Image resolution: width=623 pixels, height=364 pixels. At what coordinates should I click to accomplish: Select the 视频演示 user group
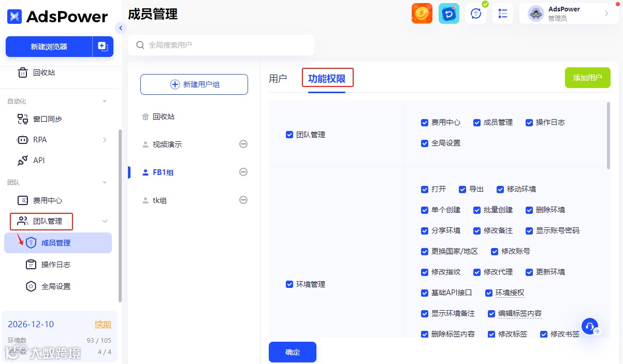(167, 144)
